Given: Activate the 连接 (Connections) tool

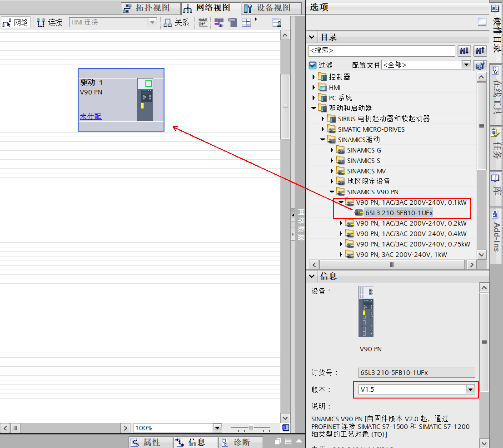Looking at the screenshot, I should [x=50, y=22].
